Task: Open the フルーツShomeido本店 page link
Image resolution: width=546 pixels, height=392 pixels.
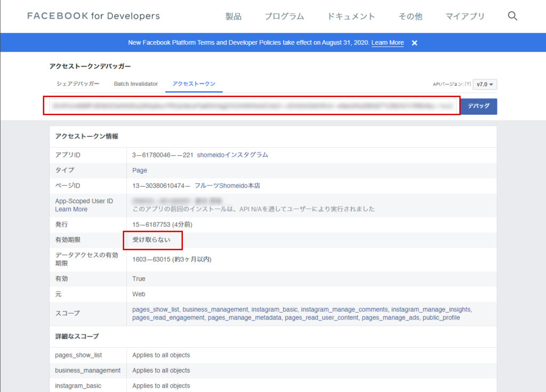Action: [x=227, y=186]
